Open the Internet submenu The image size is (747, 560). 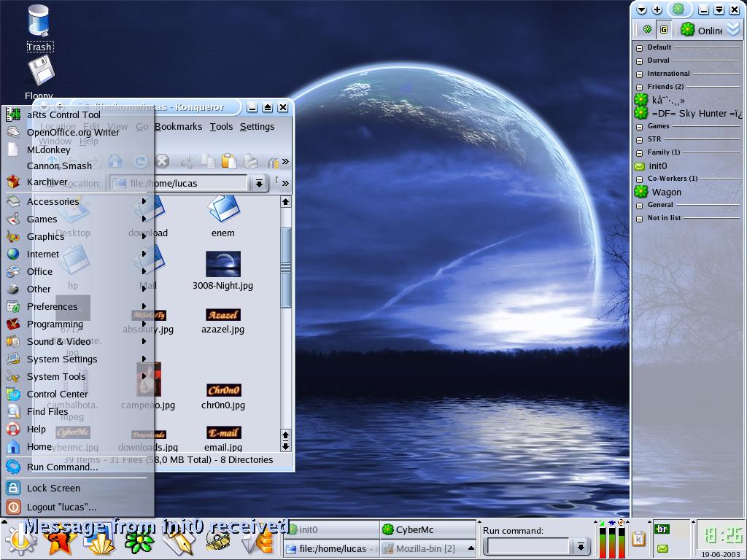point(76,254)
